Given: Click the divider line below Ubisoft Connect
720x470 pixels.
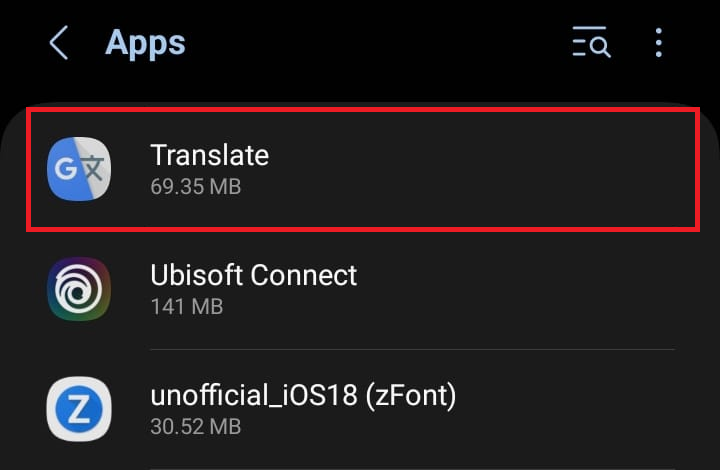Looking at the screenshot, I should pos(412,349).
